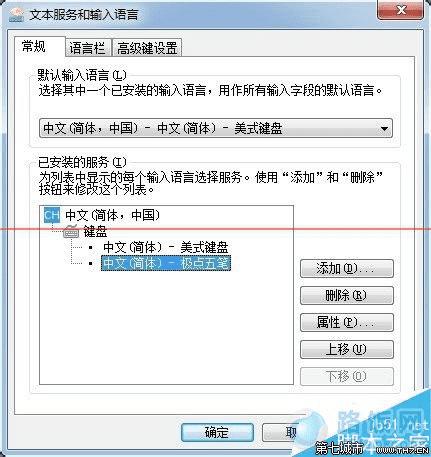This screenshot has height=457, width=431.
Task: Click the bullet beside 极点五笔 entry
Action: pos(91,263)
